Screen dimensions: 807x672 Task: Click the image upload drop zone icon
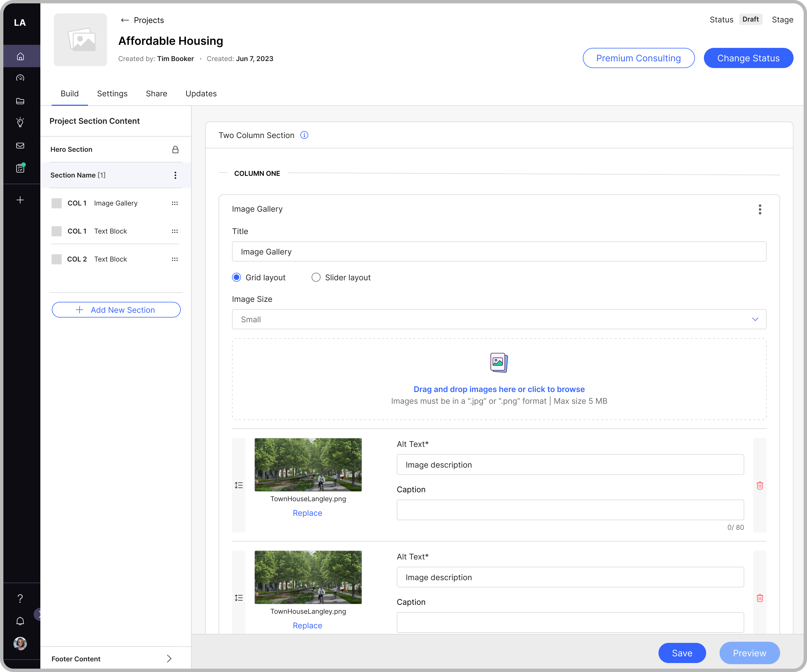(499, 363)
